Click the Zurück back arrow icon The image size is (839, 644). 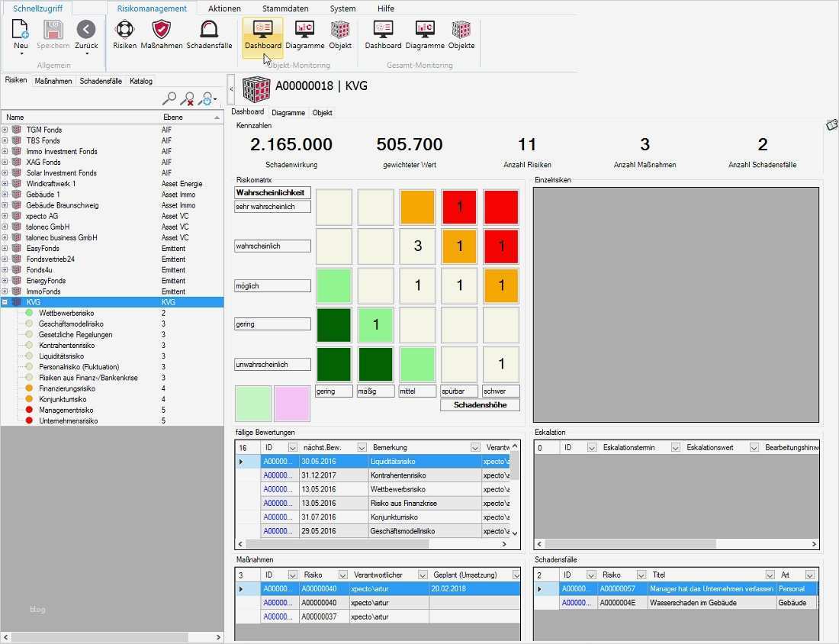point(86,30)
